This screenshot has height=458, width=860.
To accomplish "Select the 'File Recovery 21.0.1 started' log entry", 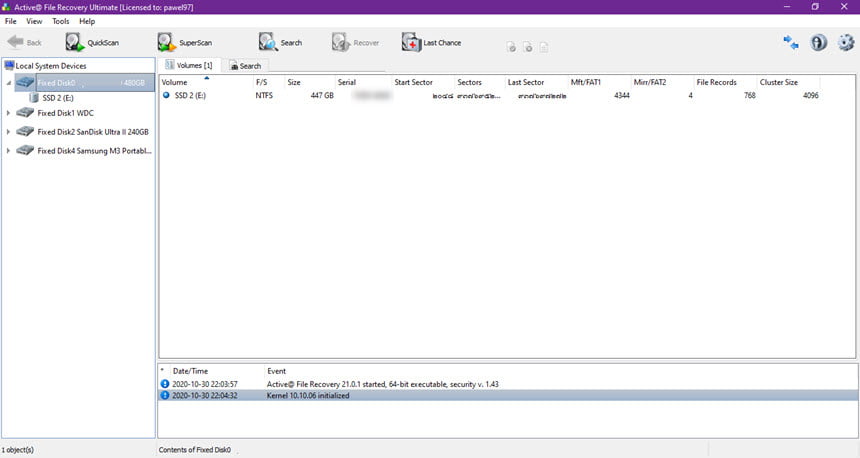I will point(508,384).
